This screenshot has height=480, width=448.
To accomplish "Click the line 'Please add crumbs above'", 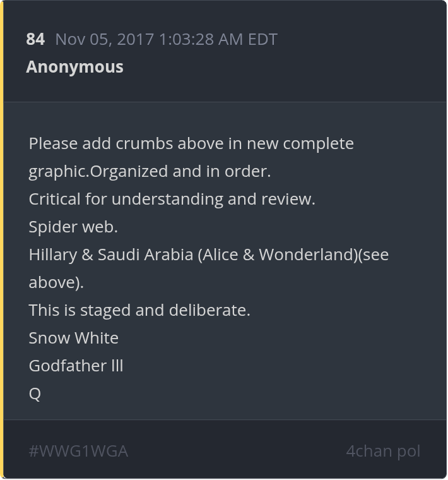I will coord(191,143).
